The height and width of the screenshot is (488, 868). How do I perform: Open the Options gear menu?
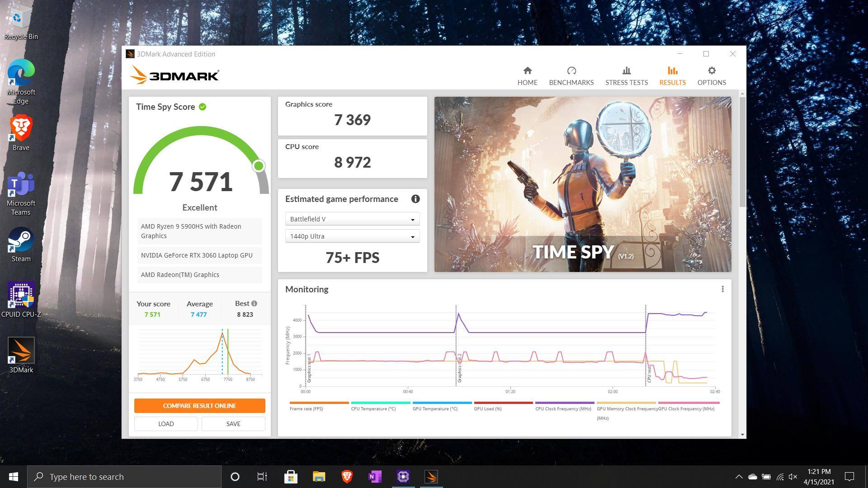(711, 71)
